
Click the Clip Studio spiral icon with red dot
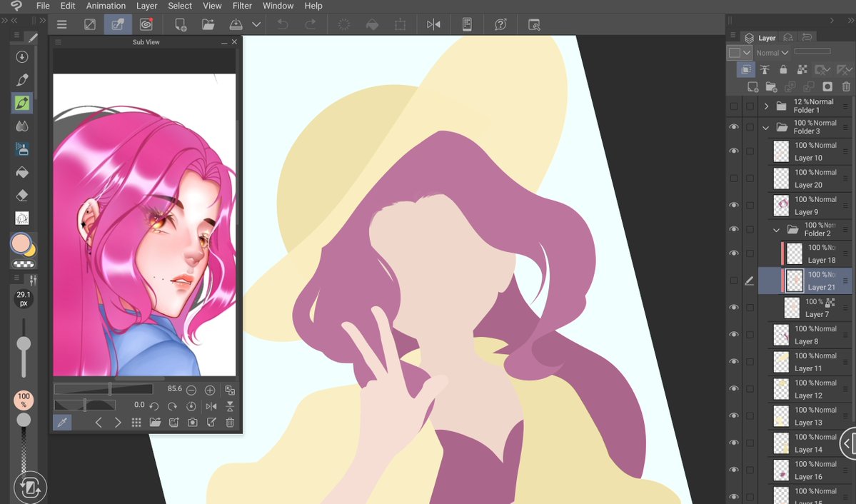(146, 24)
